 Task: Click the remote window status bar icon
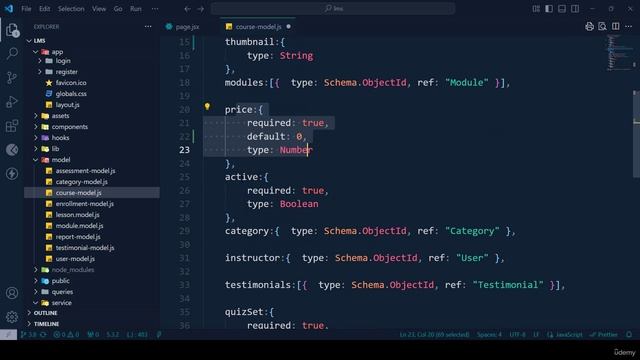(x=8, y=335)
